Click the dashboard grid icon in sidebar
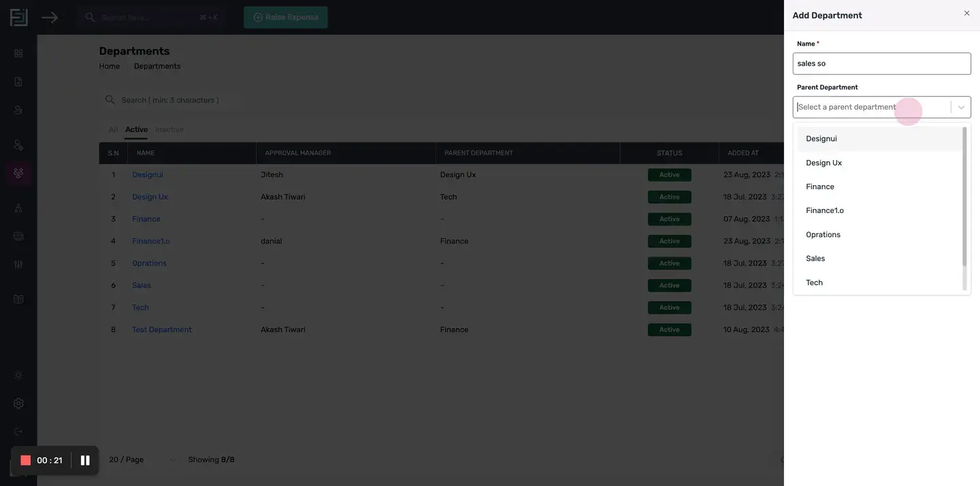This screenshot has height=486, width=980. click(x=18, y=53)
